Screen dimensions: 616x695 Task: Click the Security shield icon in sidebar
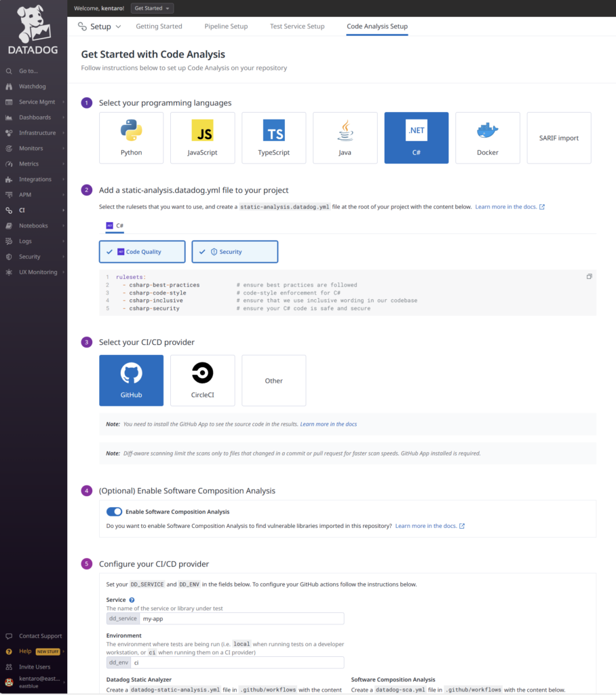coord(9,257)
